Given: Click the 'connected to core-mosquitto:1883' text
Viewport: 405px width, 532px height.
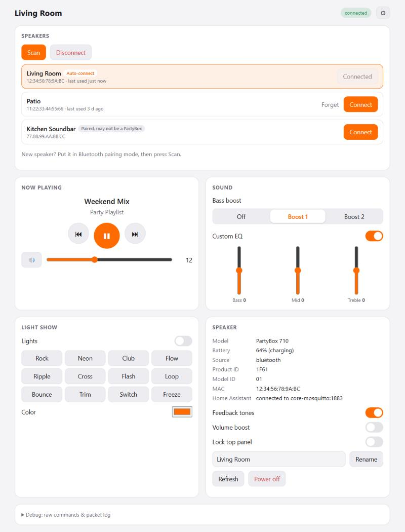Looking at the screenshot, I should pyautogui.click(x=299, y=398).
